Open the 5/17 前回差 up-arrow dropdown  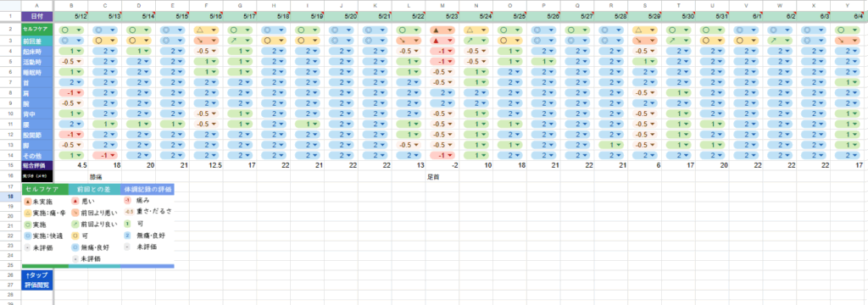240,41
